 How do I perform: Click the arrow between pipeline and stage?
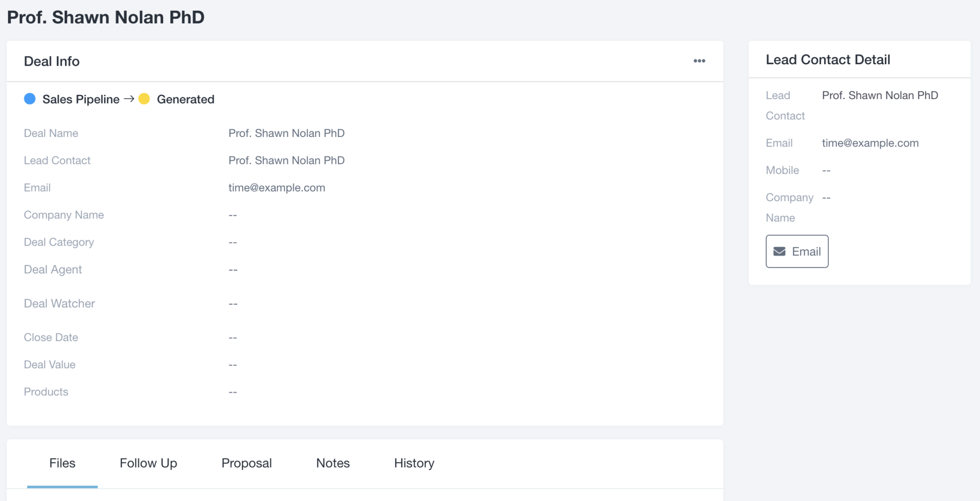129,99
